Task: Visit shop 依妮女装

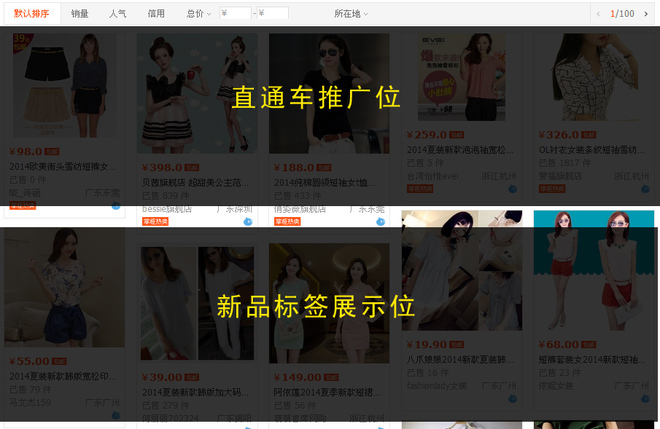Action: [556, 386]
